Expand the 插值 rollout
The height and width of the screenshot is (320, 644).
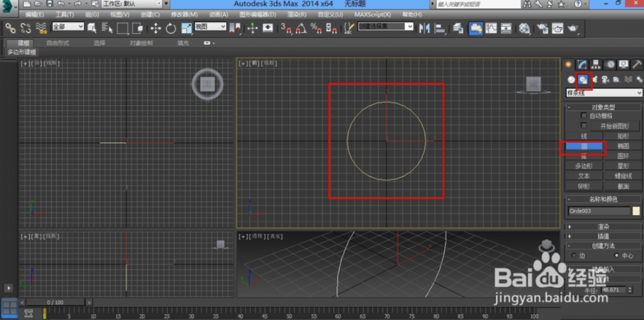click(x=604, y=236)
